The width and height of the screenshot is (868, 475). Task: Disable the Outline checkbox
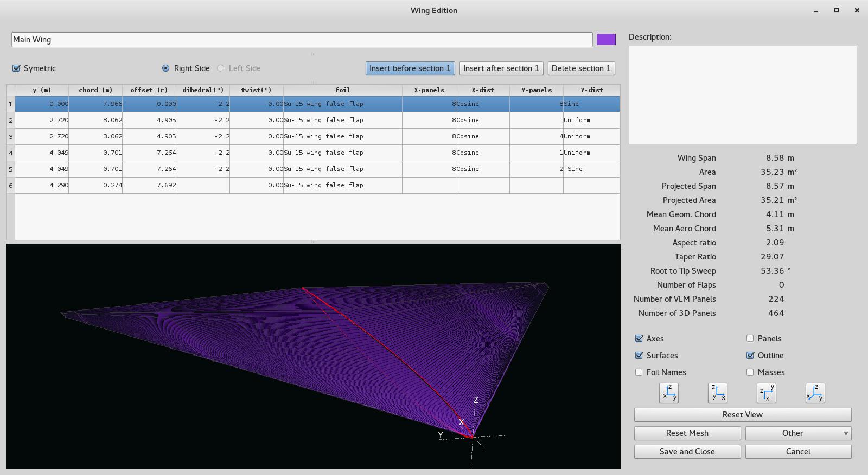tap(750, 356)
